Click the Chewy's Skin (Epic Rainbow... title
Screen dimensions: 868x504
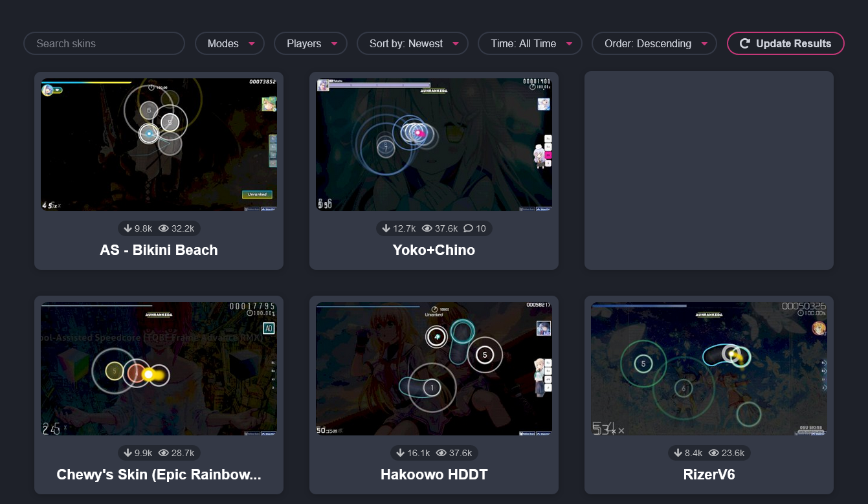pyautogui.click(x=159, y=474)
